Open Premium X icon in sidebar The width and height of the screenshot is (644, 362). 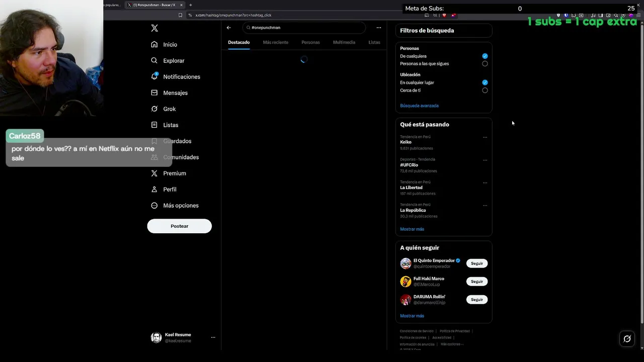pyautogui.click(x=154, y=173)
